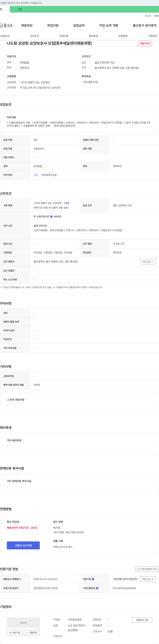Jump to the 전형방법 section tab
The image size is (159, 644).
point(123,36)
